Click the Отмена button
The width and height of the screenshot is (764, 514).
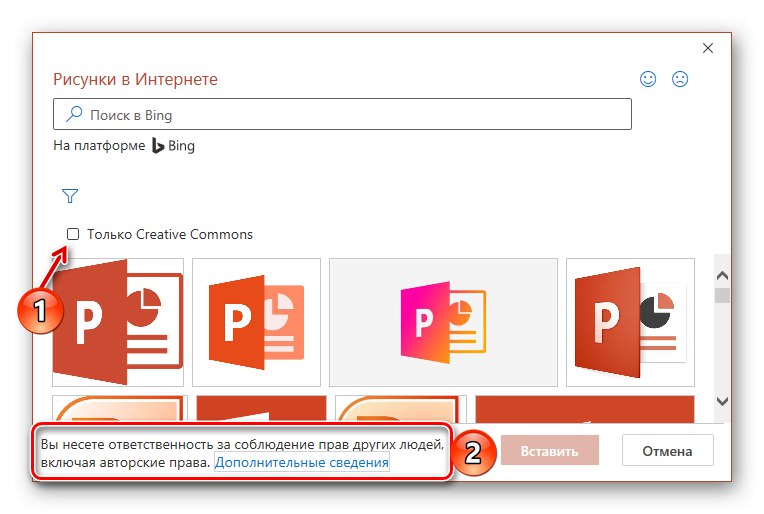(668, 451)
